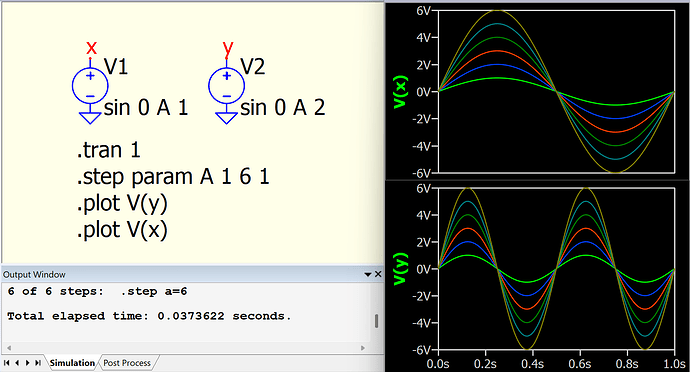Click the 'Total elapsed time' output line
The width and height of the screenshot is (690, 372).
[149, 316]
